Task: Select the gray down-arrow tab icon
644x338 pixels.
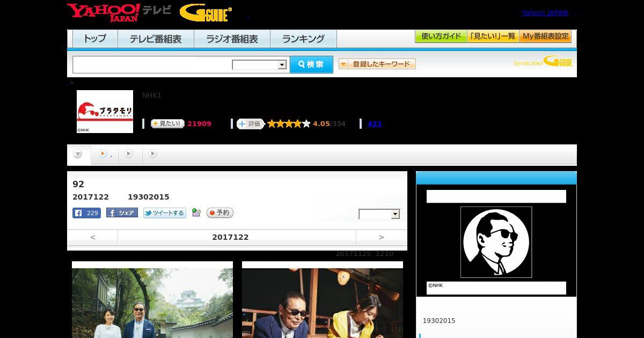Action: pyautogui.click(x=78, y=154)
